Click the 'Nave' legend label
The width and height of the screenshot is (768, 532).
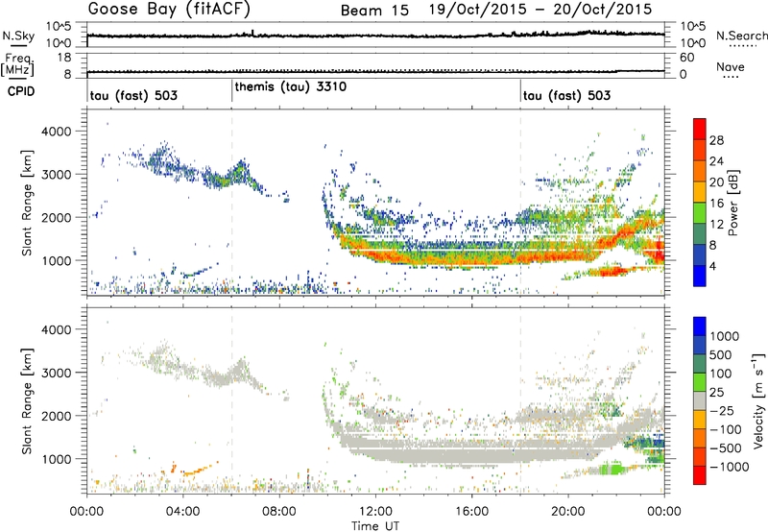(x=731, y=66)
